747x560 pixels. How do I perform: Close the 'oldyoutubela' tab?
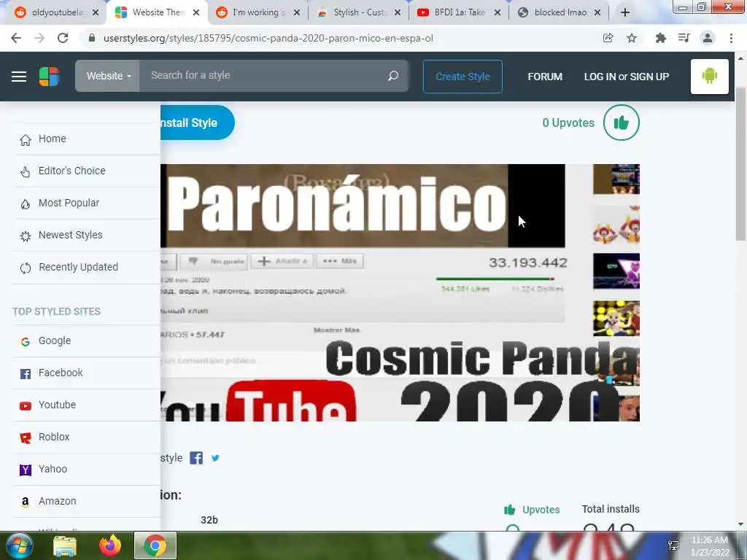tap(96, 12)
